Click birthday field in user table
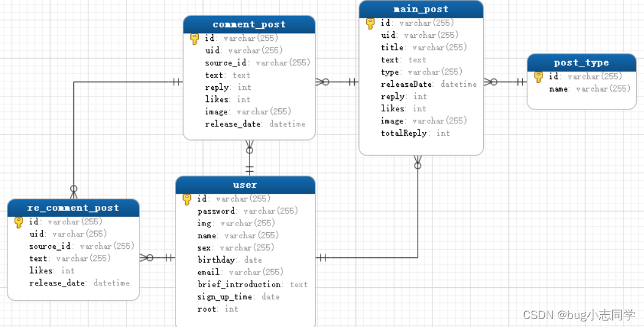Viewport: 644px width, 327px height. [229, 260]
